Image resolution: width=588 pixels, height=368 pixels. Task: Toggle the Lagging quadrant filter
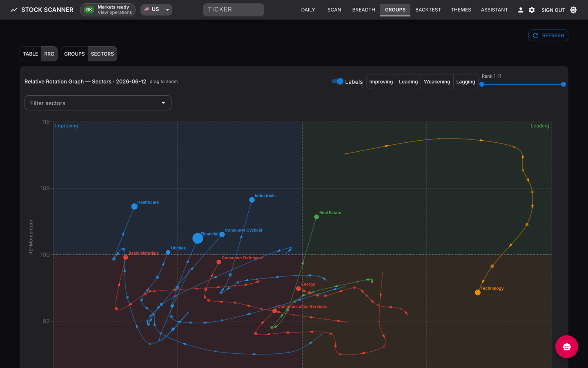(x=465, y=82)
